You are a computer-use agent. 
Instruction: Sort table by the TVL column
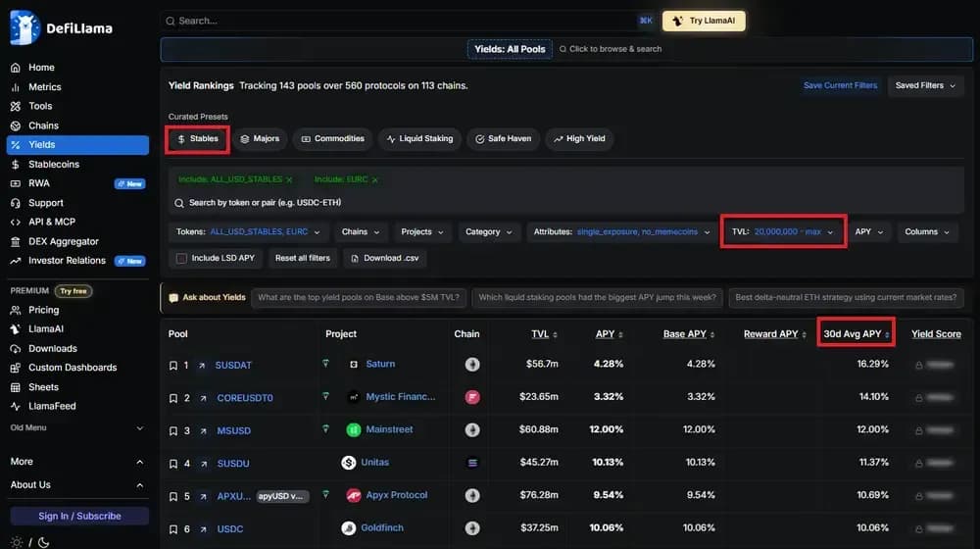click(544, 334)
